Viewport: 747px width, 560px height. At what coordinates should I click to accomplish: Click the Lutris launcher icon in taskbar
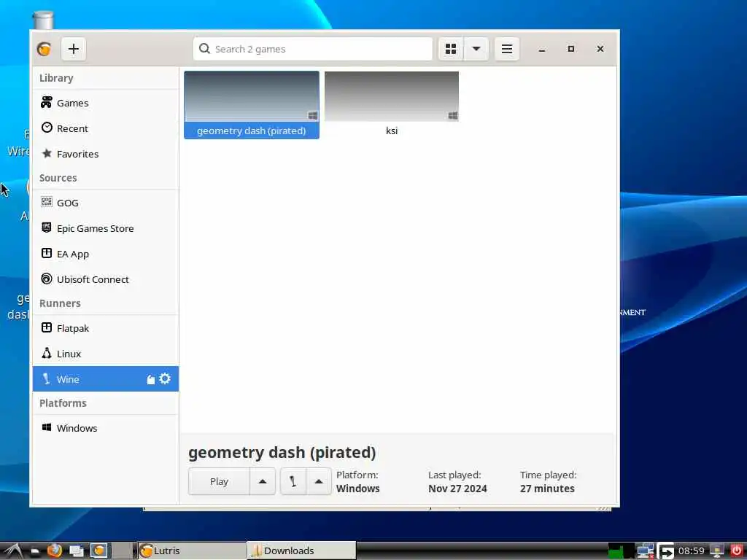click(x=99, y=551)
